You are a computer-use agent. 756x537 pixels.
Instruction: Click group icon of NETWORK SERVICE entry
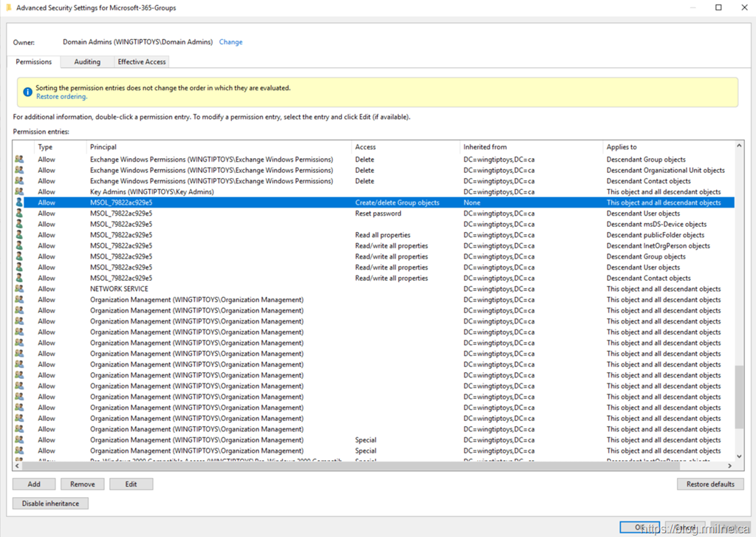coord(19,289)
